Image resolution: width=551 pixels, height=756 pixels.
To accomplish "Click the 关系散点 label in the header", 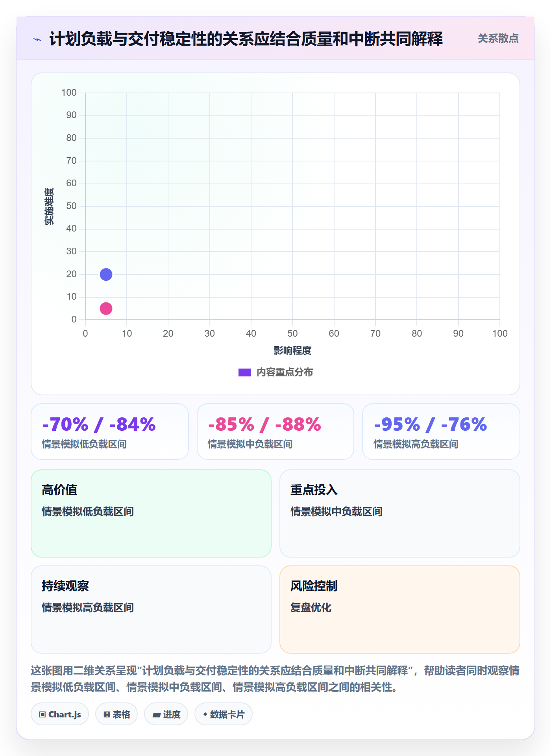I will pos(498,38).
